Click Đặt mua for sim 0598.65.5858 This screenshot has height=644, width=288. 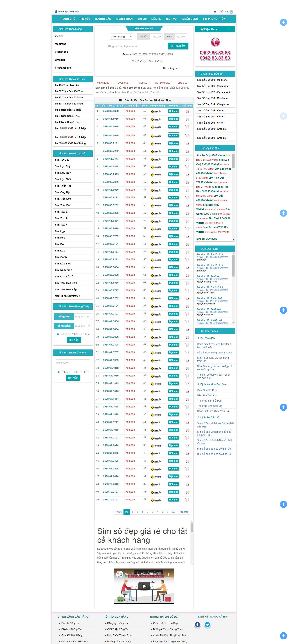[x=173, y=111]
